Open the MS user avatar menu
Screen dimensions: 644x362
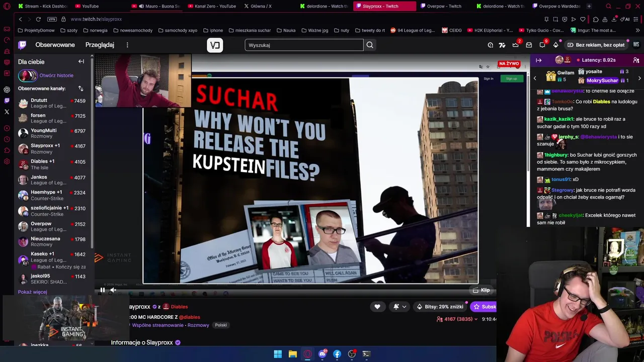(x=636, y=45)
